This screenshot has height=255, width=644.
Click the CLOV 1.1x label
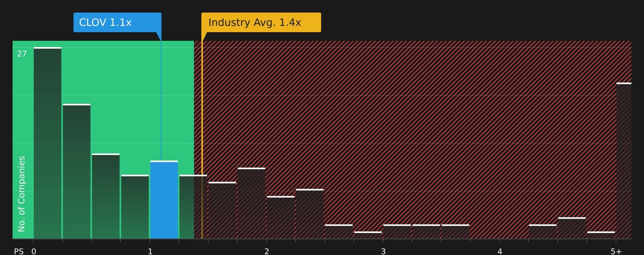click(x=117, y=22)
